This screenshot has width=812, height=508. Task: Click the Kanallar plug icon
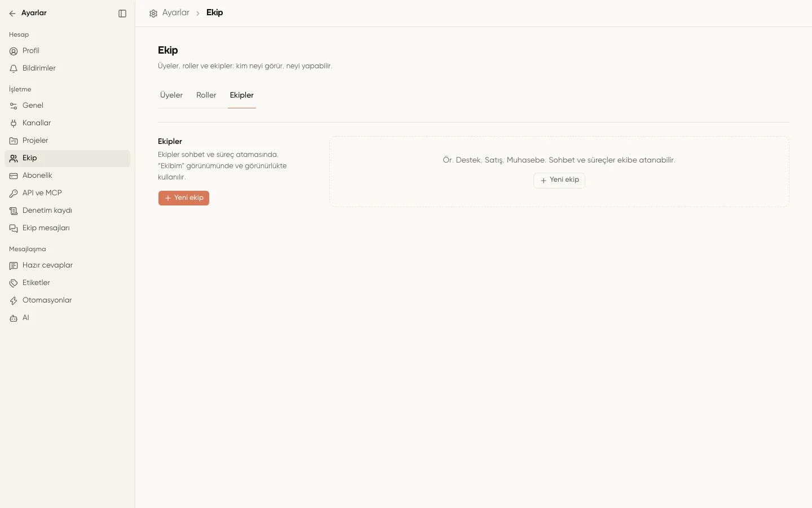coord(14,124)
